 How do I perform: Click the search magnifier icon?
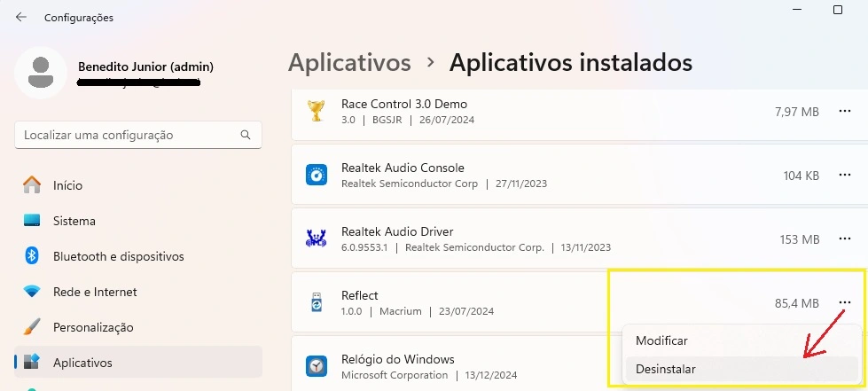[x=246, y=135]
